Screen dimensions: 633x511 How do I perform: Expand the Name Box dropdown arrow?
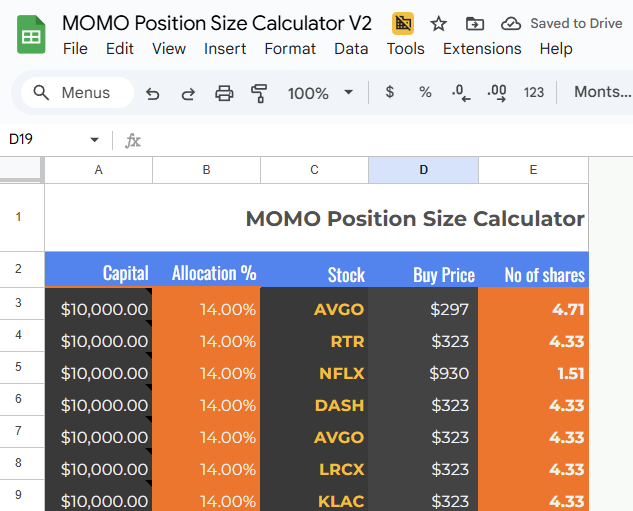pyautogui.click(x=95, y=140)
